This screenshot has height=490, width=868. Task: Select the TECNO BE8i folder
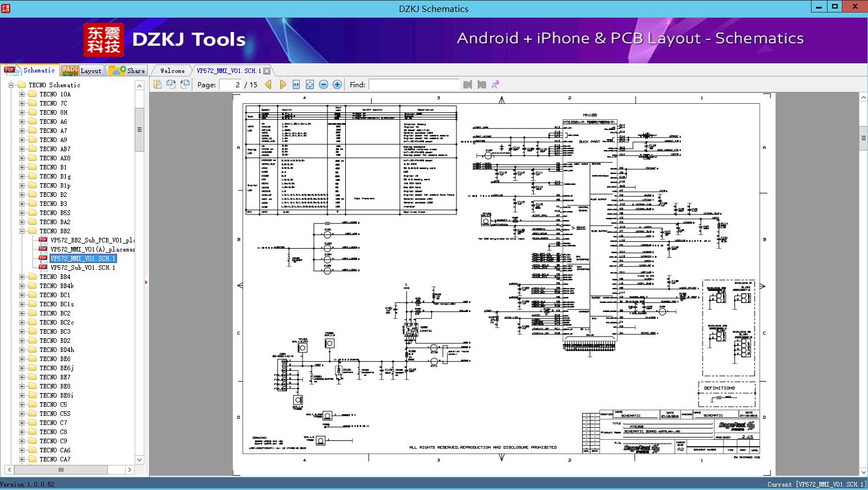56,395
